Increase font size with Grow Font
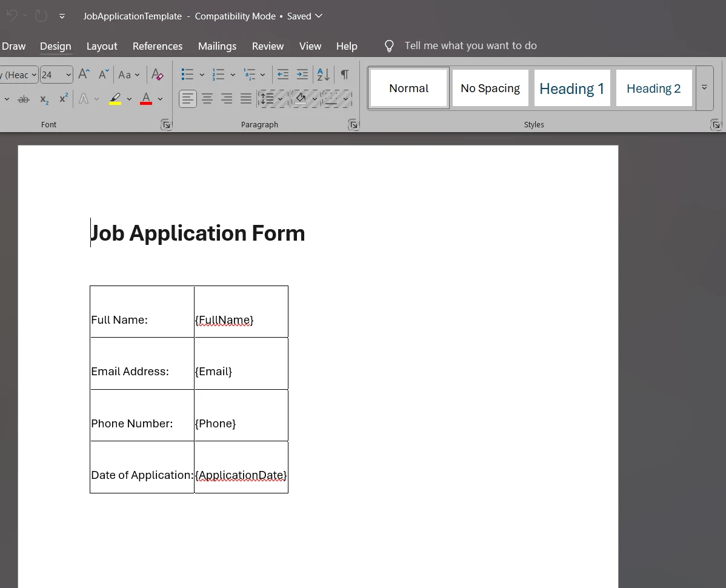The image size is (726, 588). (84, 75)
